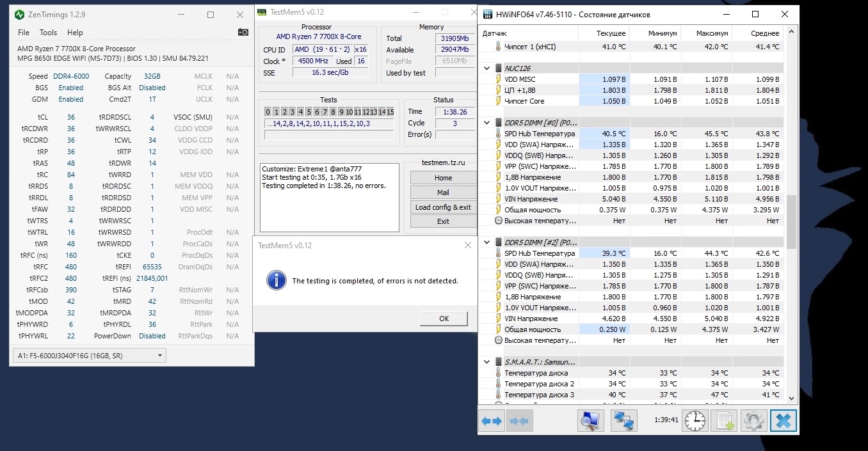Click the TestMem5 Mail button
This screenshot has width=868, height=451.
pos(443,192)
